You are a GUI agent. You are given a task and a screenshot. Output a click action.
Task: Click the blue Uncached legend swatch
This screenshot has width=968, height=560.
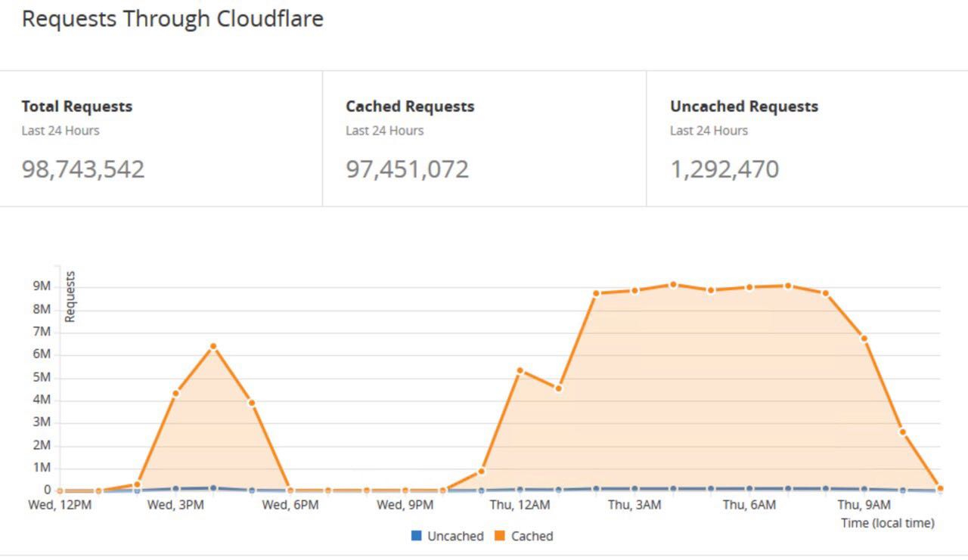pos(416,536)
